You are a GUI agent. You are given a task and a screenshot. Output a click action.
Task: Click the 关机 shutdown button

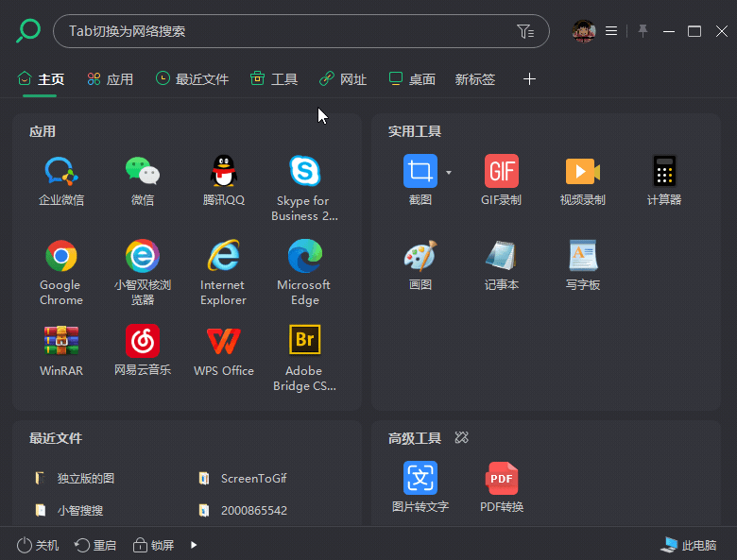(x=38, y=545)
